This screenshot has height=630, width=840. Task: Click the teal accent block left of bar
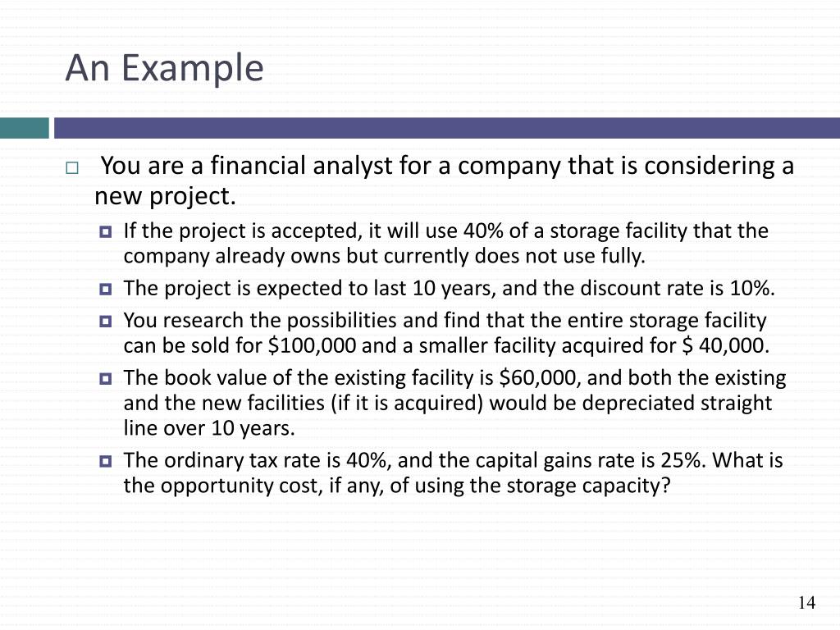pyautogui.click(x=24, y=128)
